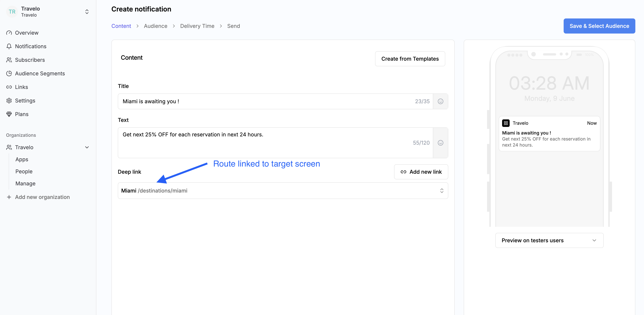Click the Subscribers people icon
Screen dimensions: 644x315
coord(9,60)
